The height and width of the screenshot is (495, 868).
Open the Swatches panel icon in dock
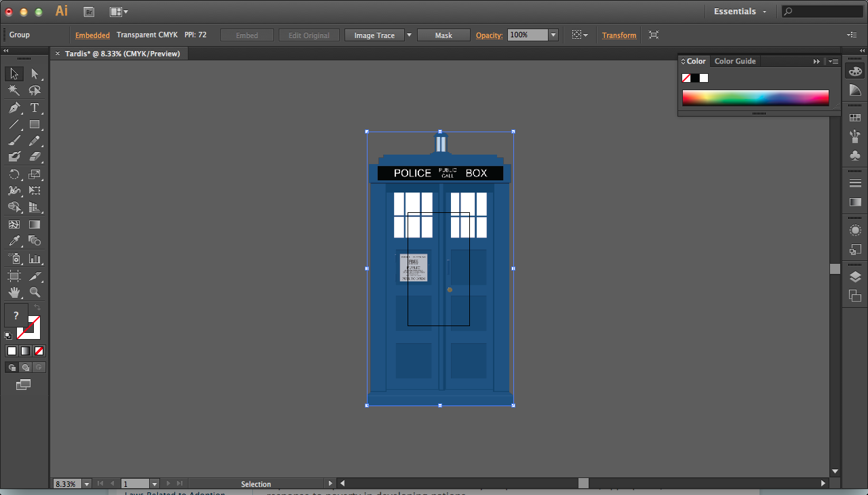tap(855, 118)
